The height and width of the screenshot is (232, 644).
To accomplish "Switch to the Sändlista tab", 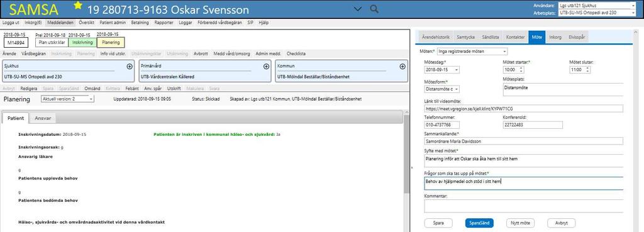I will pyautogui.click(x=491, y=37).
